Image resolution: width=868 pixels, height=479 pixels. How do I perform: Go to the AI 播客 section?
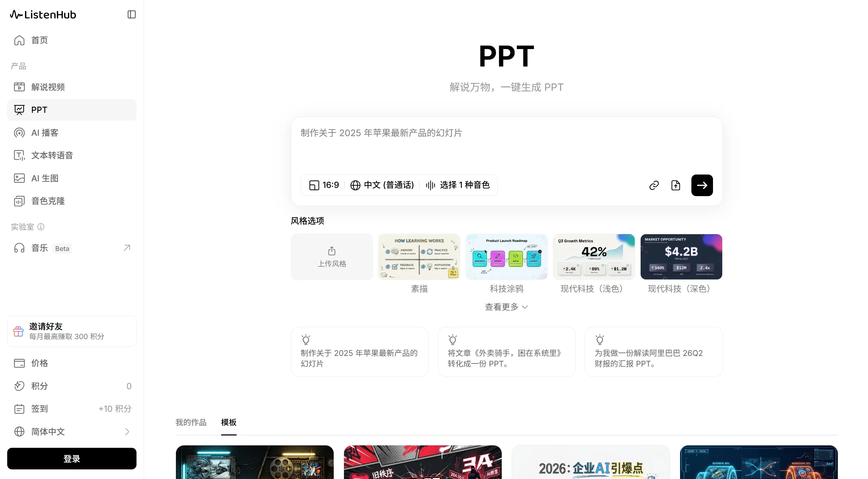tap(45, 133)
